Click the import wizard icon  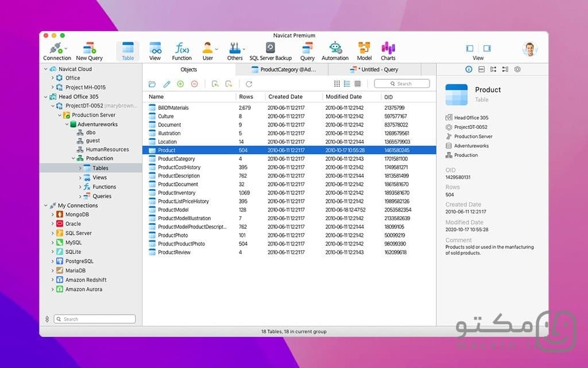pyautogui.click(x=215, y=84)
